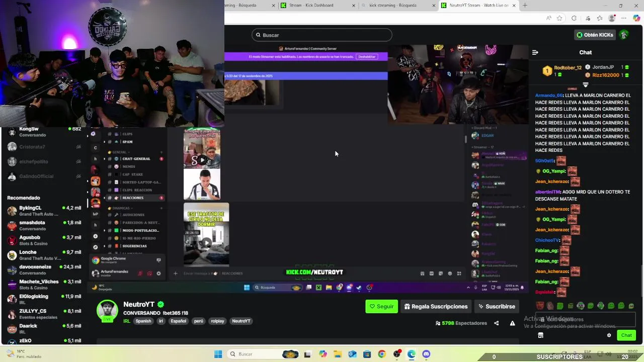This screenshot has width=644, height=362.
Task: Switch to kick streaming - Búsqueda tab
Action: pyautogui.click(x=397, y=6)
